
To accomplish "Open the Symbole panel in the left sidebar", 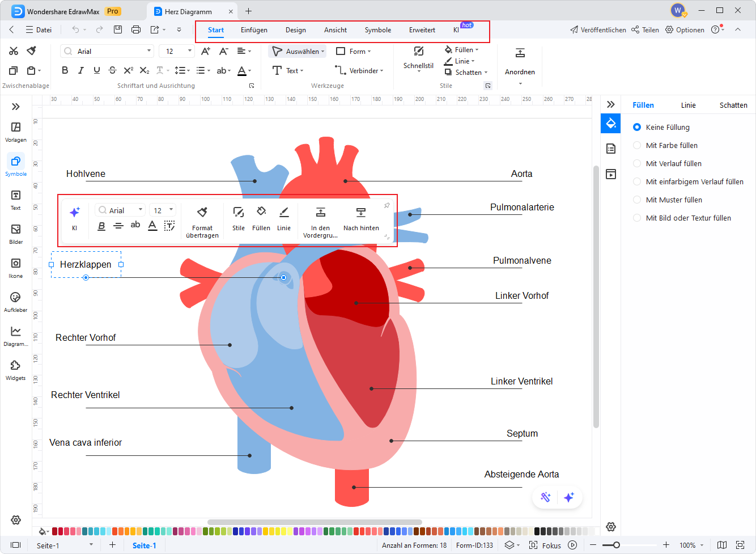I will tap(15, 166).
